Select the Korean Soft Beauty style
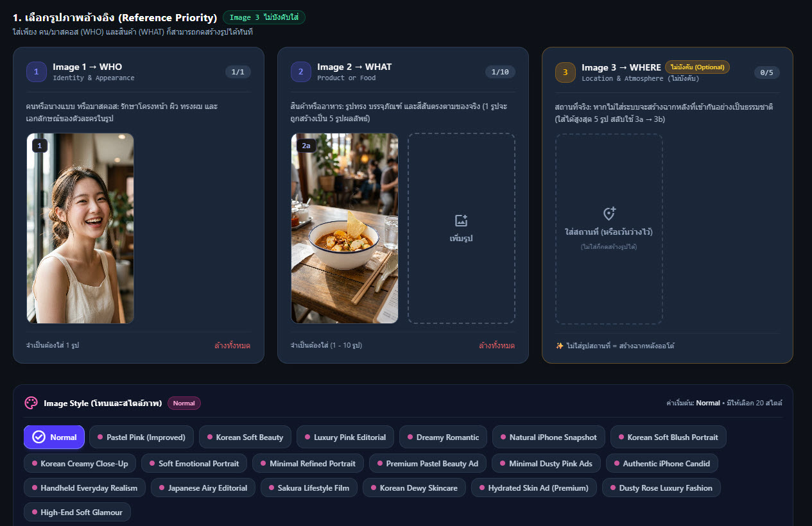This screenshot has height=526, width=812. [x=245, y=437]
